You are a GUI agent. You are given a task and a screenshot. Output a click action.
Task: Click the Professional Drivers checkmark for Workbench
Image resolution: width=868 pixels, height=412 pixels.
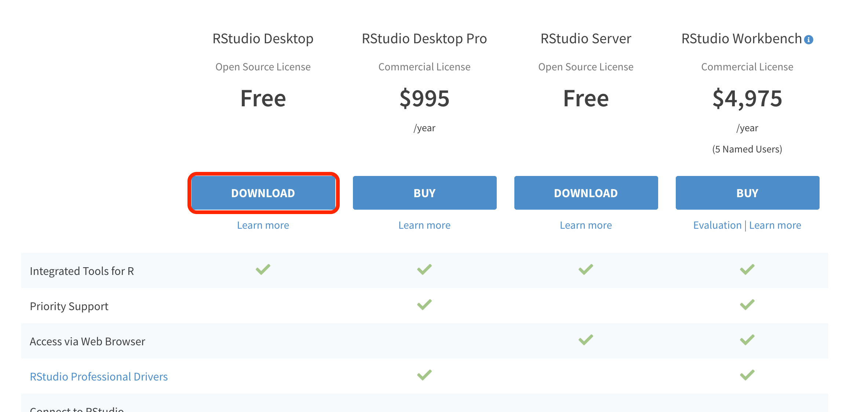[747, 375]
